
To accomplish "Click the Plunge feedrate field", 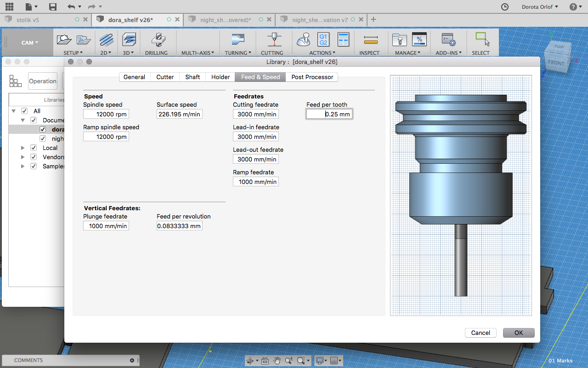I will click(106, 226).
